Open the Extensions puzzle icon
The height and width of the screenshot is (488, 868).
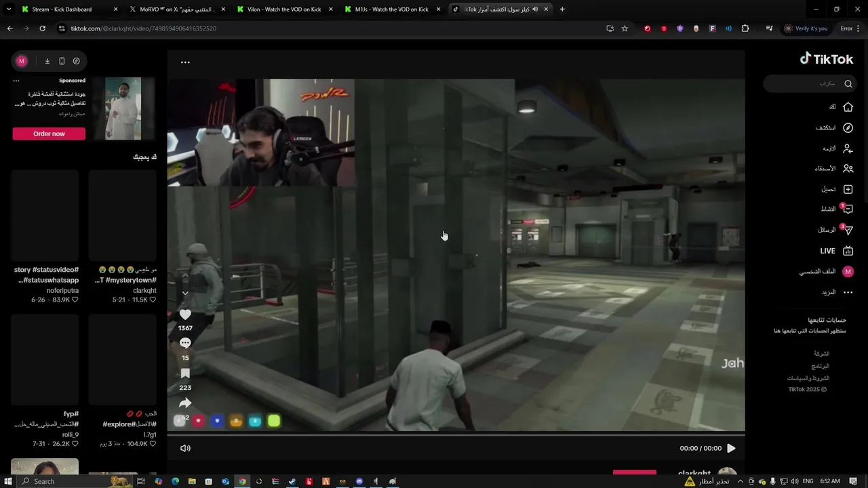[745, 28]
